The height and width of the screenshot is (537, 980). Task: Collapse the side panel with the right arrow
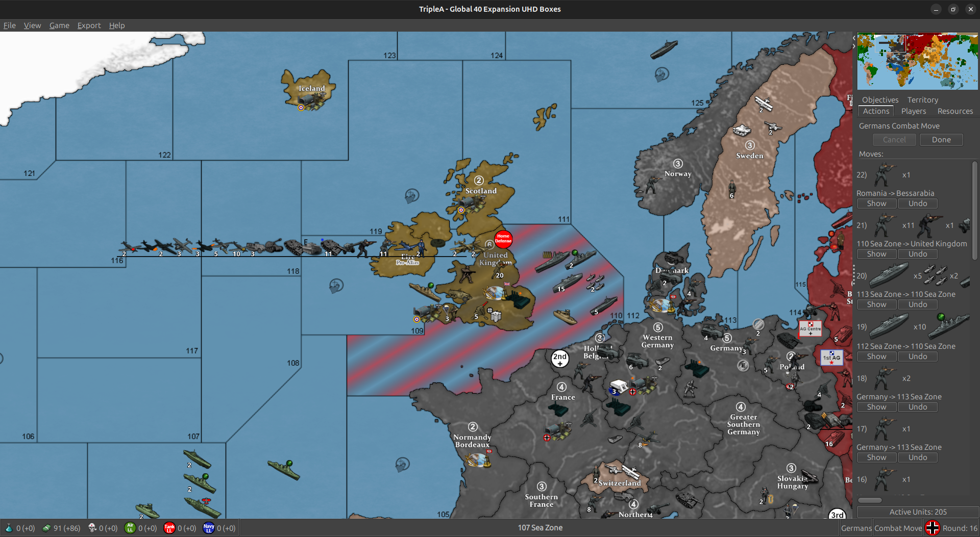coord(854,46)
